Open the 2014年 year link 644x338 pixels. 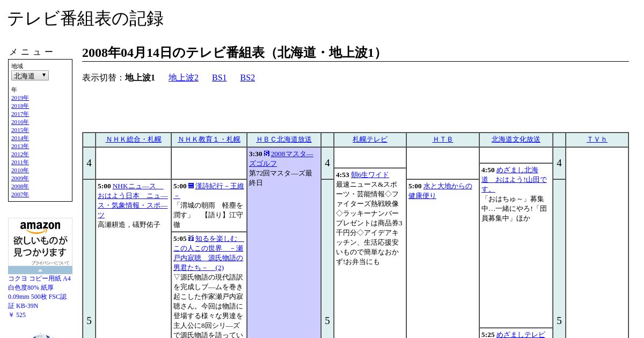coord(20,138)
